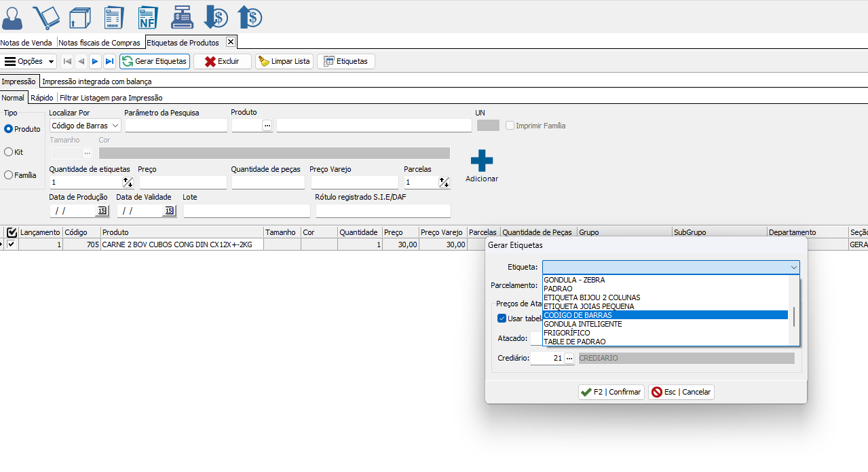Toggle Usar tabela checkbox in dialog
The width and height of the screenshot is (868, 472).
pos(502,319)
